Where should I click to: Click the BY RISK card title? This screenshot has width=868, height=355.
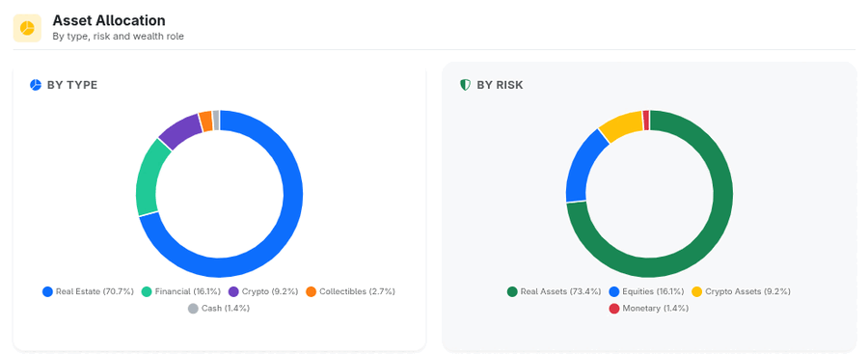point(500,85)
